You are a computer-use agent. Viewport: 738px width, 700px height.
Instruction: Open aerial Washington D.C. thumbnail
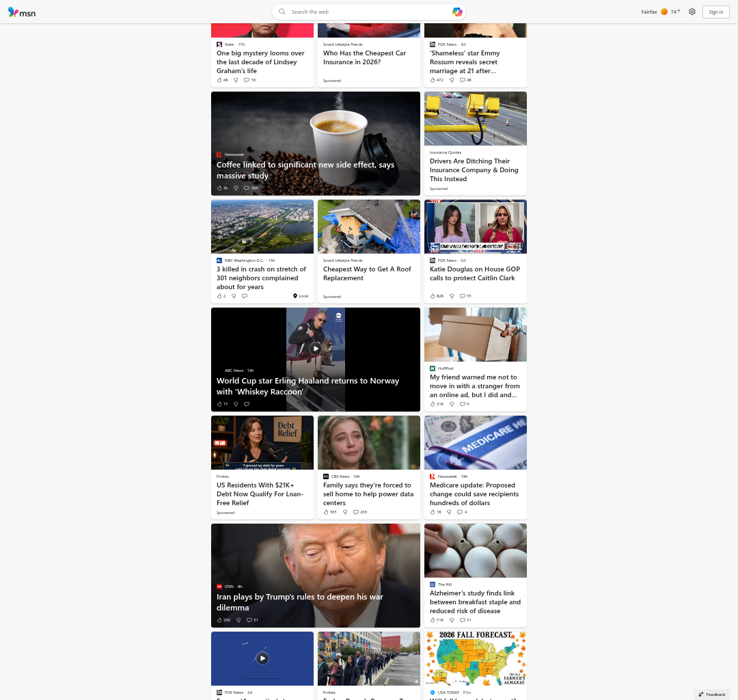pos(262,226)
